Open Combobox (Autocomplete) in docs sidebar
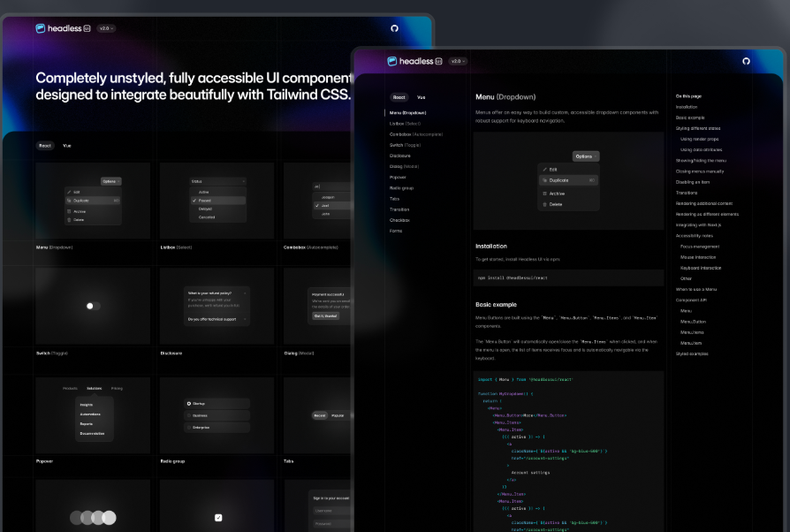Viewport: 790px width, 532px height. coord(416,134)
